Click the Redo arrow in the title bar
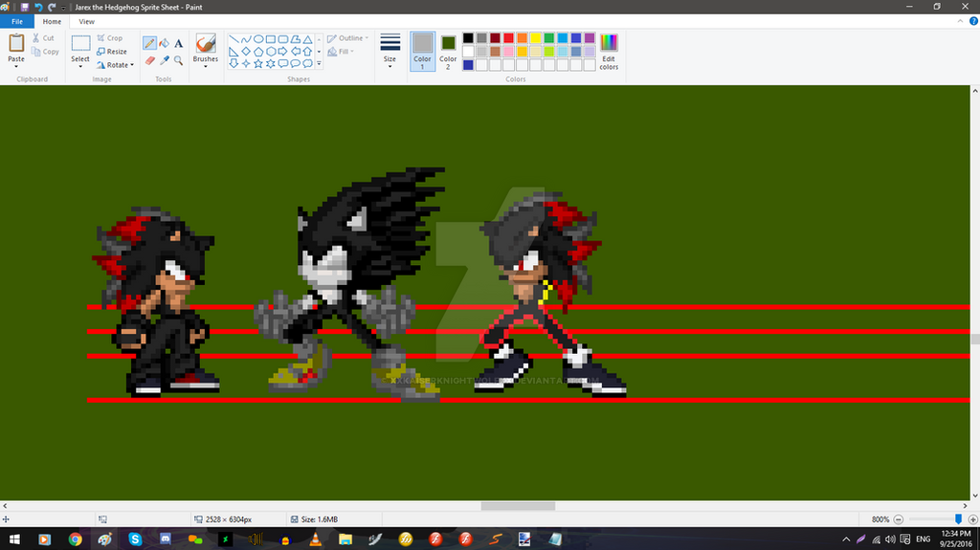Screen dimensions: 980x550 tap(52, 7)
